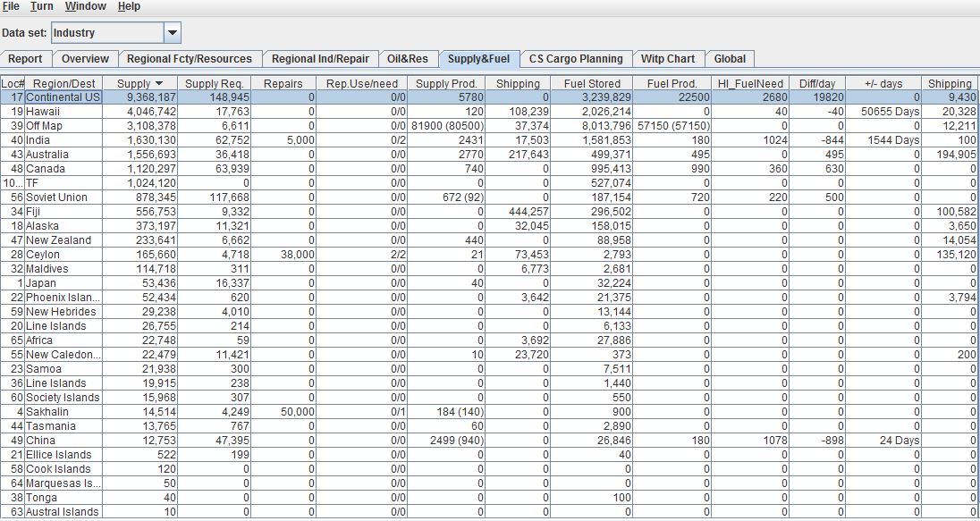This screenshot has height=521, width=980.
Task: Switch to the Global tab
Action: [730, 59]
